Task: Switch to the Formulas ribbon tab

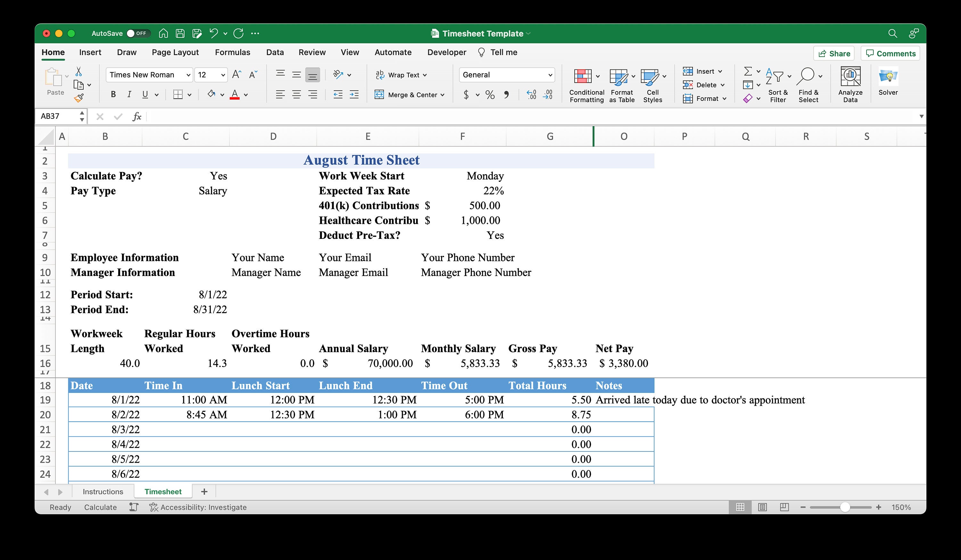Action: pos(233,52)
